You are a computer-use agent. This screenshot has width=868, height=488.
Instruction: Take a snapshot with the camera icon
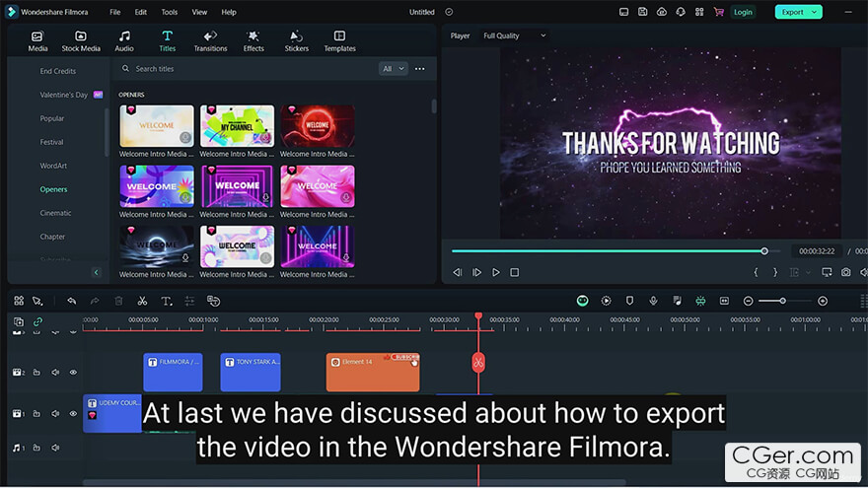[846, 272]
